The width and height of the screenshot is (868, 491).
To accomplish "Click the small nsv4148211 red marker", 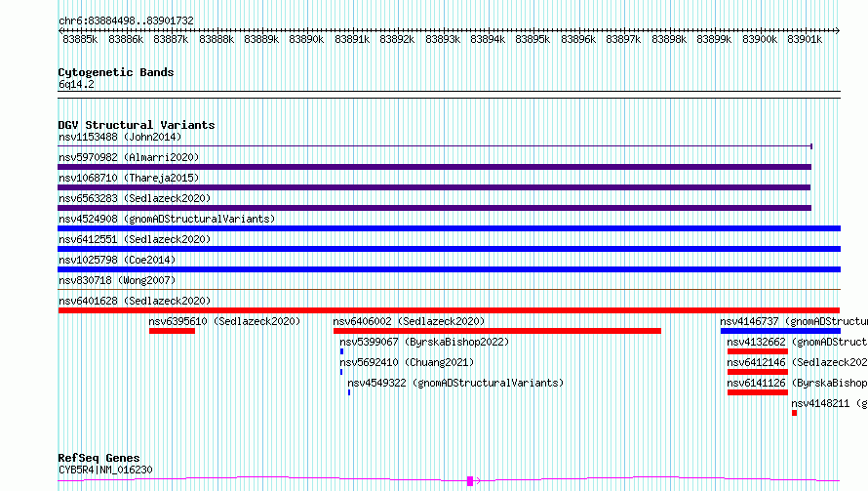I will pos(795,413).
